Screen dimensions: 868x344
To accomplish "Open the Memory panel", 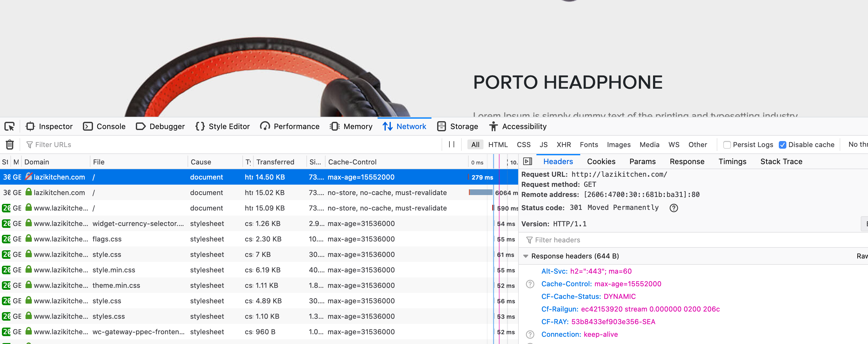I will point(351,127).
